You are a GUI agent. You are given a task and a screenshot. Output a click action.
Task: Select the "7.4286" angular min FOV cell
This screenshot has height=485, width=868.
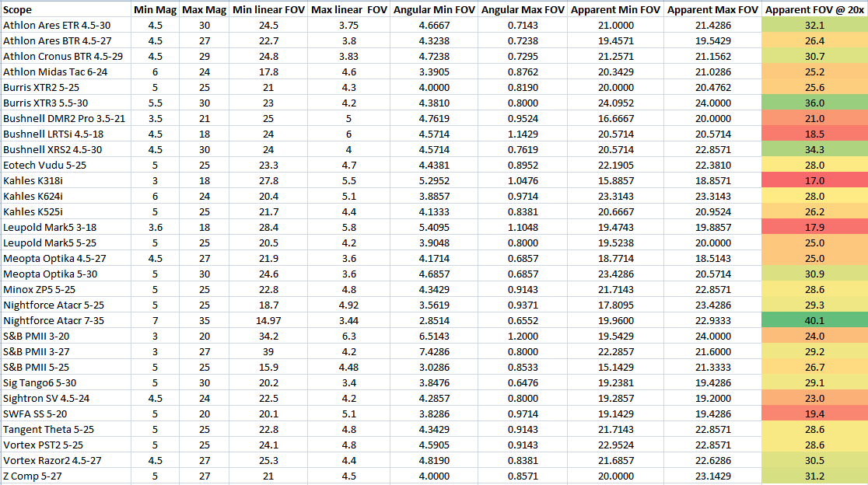pos(435,352)
